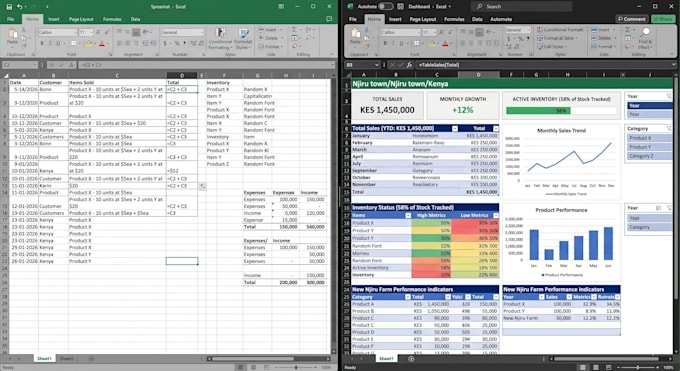Switch to Normal view in Dashboard status bar
Viewport: 680px width, 371px height.
[x=582, y=367]
